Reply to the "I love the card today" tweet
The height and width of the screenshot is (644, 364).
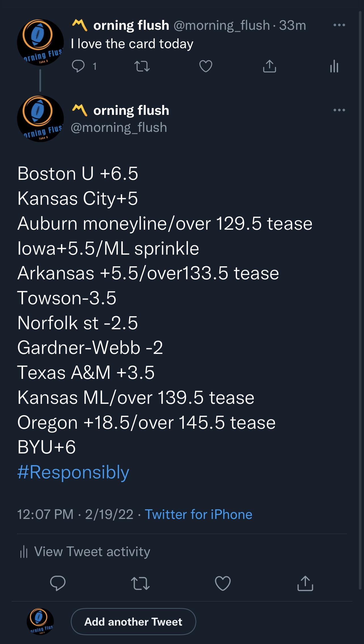pyautogui.click(x=78, y=66)
